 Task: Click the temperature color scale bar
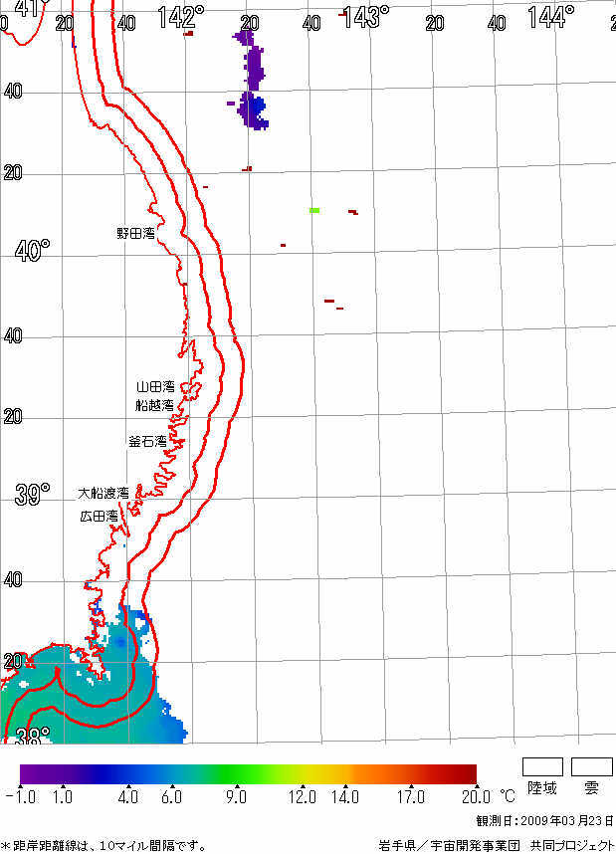tap(249, 774)
